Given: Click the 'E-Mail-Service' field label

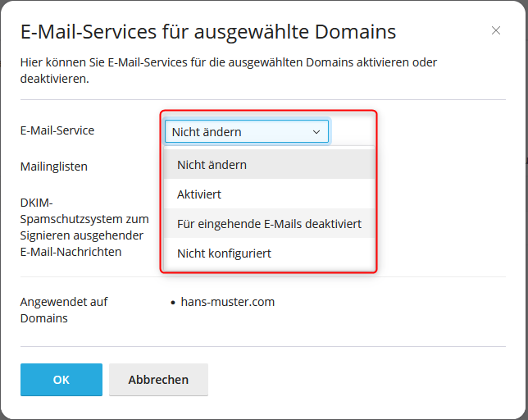Looking at the screenshot, I should pos(57,130).
